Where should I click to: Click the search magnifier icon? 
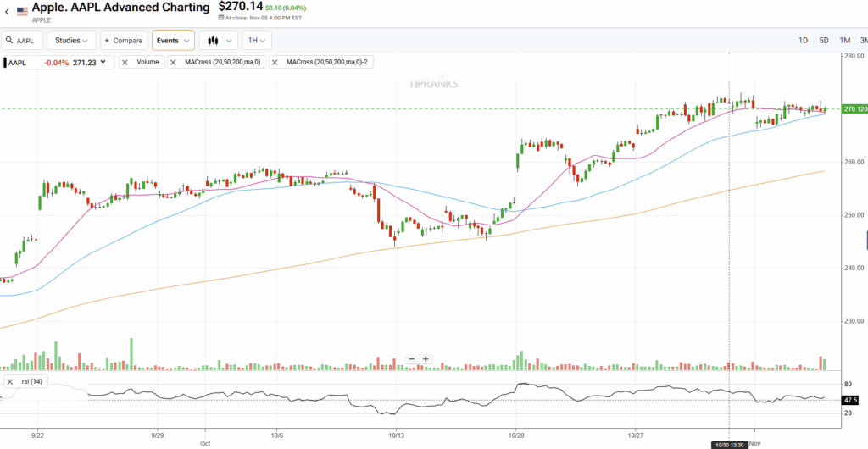click(x=9, y=41)
